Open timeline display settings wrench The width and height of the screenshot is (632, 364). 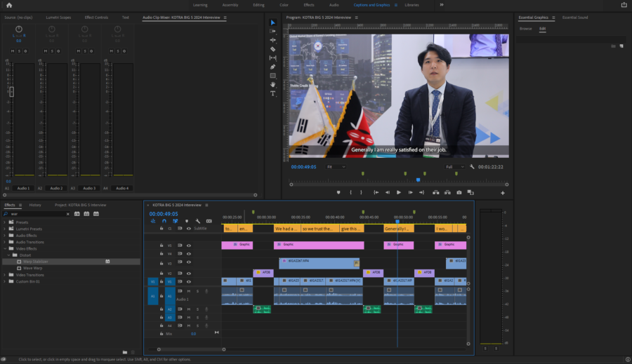tap(198, 221)
